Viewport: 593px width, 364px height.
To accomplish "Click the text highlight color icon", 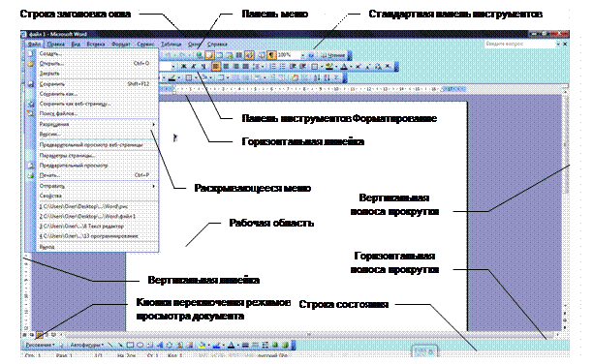I will (x=329, y=67).
